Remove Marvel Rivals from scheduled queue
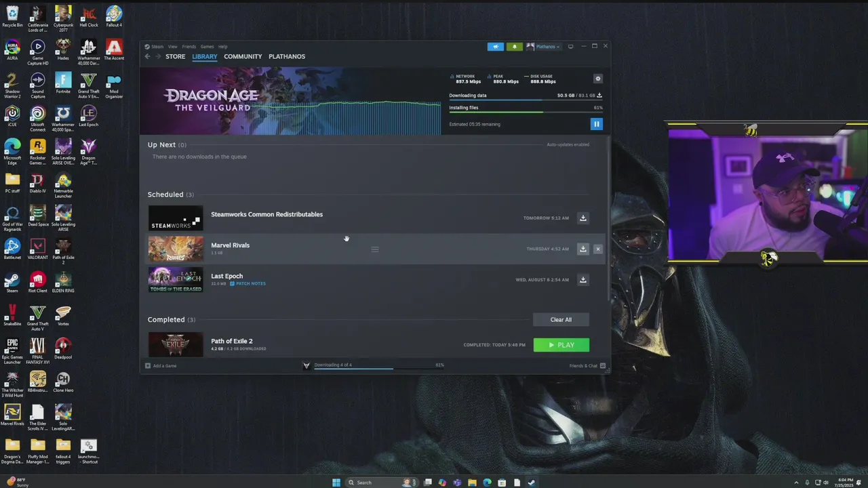Image resolution: width=868 pixels, height=488 pixels. point(597,249)
